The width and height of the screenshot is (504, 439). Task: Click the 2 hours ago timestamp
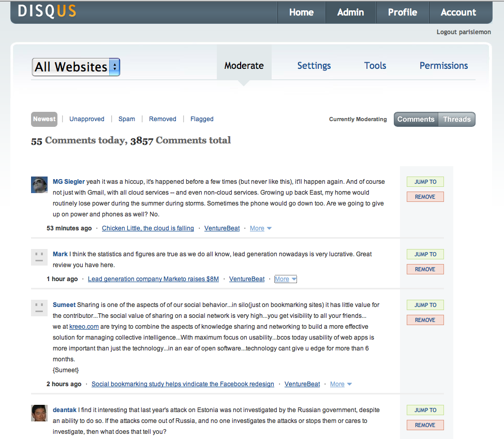[x=64, y=384]
